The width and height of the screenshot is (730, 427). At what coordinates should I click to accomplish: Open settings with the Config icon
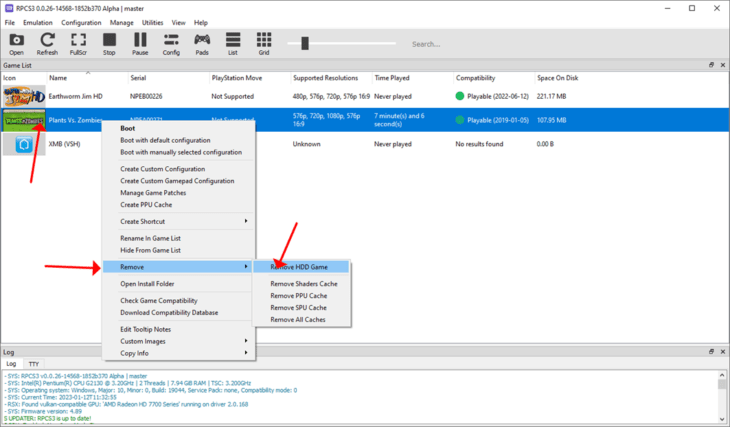[171, 44]
